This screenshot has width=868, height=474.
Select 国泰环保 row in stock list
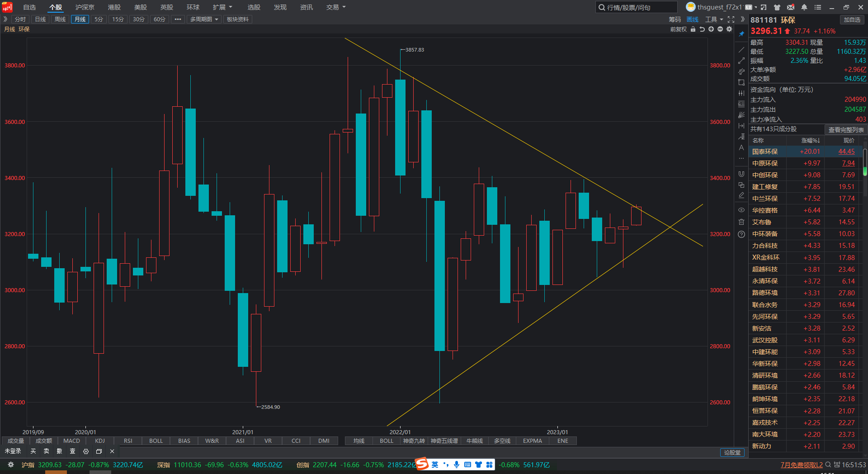point(806,152)
